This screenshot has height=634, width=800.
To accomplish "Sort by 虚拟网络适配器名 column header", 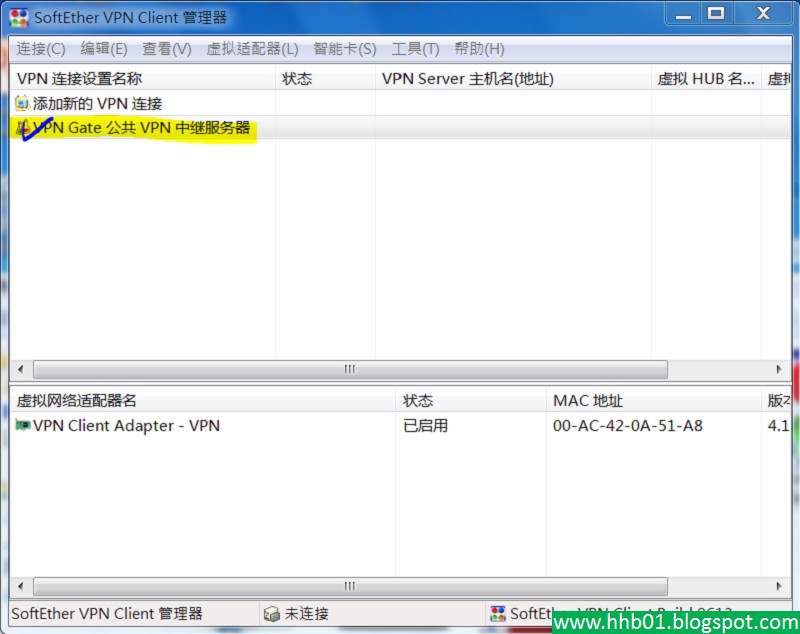I will click(203, 400).
